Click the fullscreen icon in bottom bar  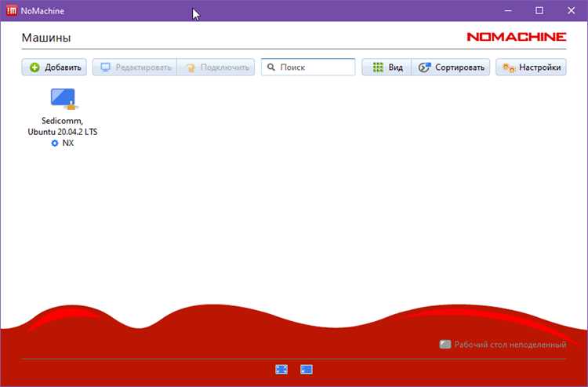coord(281,370)
